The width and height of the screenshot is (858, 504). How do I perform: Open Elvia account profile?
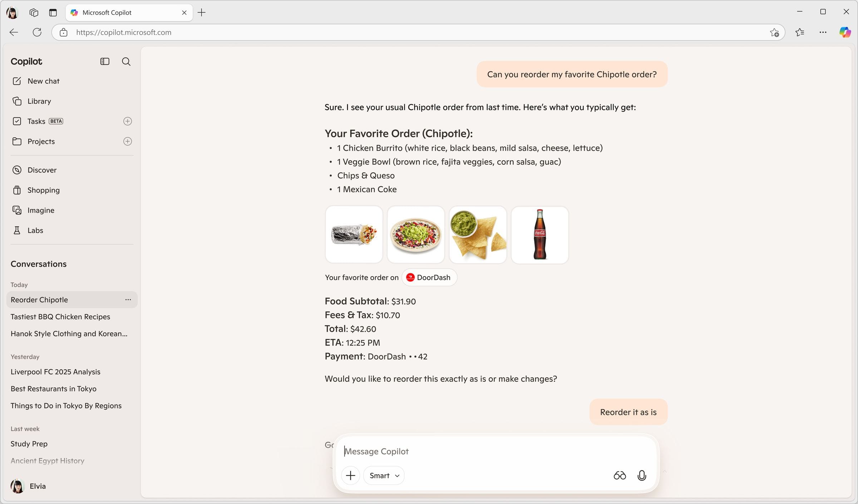pos(28,486)
